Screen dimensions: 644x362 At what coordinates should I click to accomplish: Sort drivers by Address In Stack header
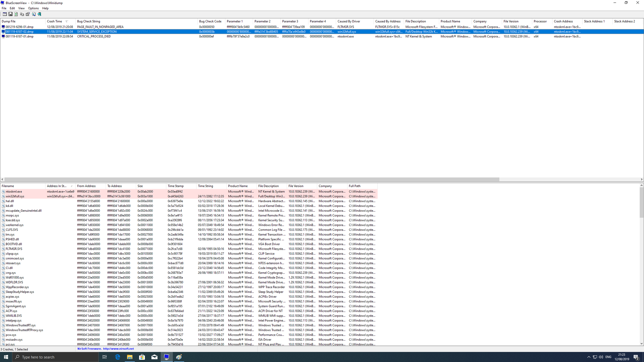[57, 186]
